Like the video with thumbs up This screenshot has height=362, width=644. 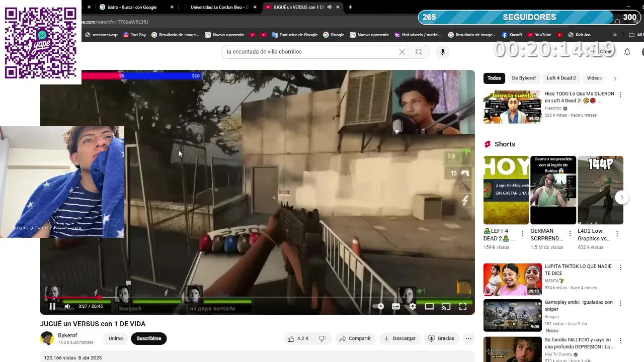tap(298, 338)
